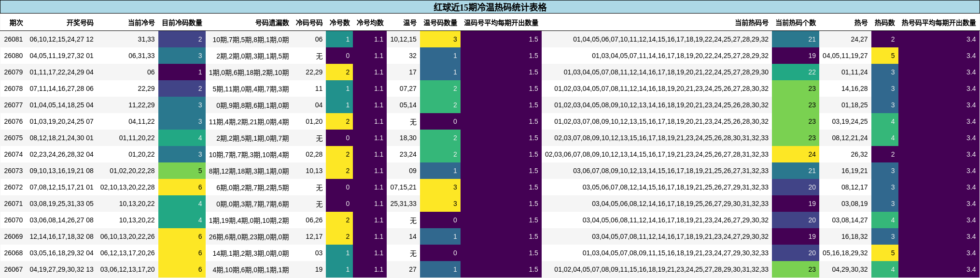Image resolution: width=980 pixels, height=278 pixels.
Task: Select draw numbers 04,19,27,29,30,32 13
Action: (62, 269)
